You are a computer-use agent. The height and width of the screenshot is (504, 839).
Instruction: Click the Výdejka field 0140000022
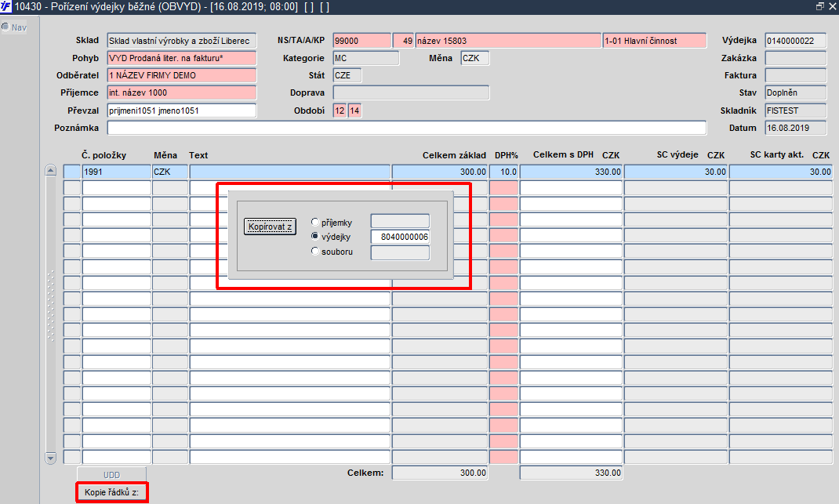[x=796, y=41]
